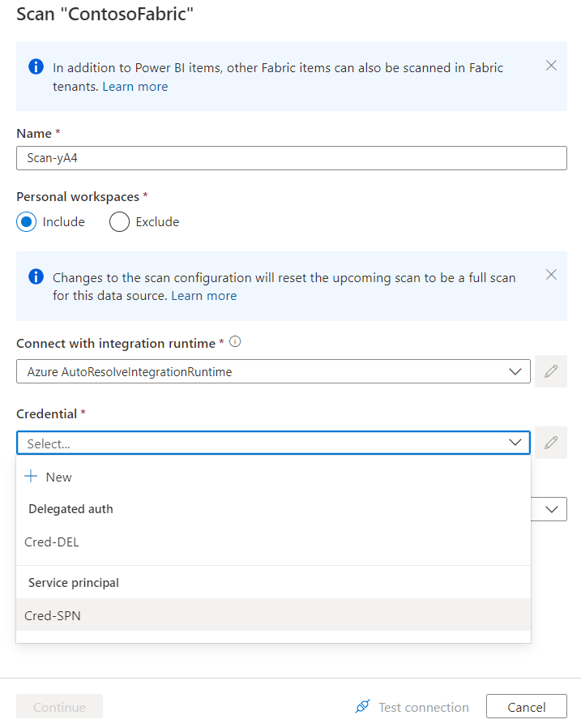Collapse the Credential Select dropdown
Screen dimensions: 581x728
[x=515, y=443]
